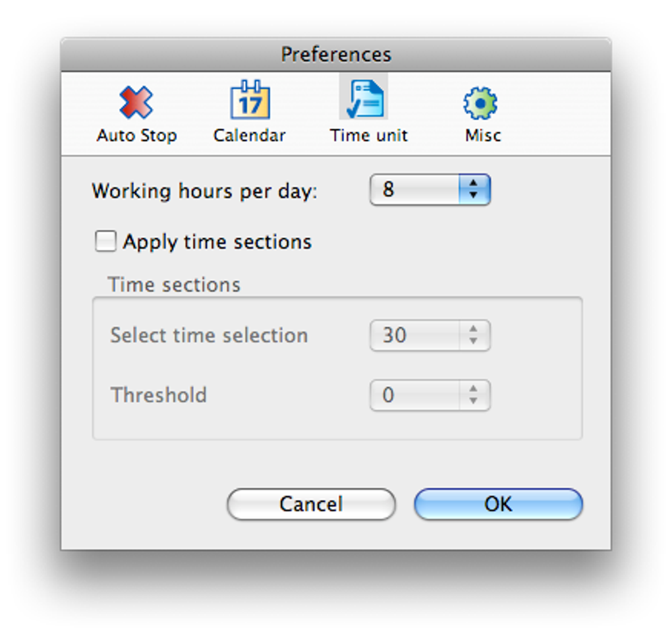Confirm preferences with OK

point(498,504)
